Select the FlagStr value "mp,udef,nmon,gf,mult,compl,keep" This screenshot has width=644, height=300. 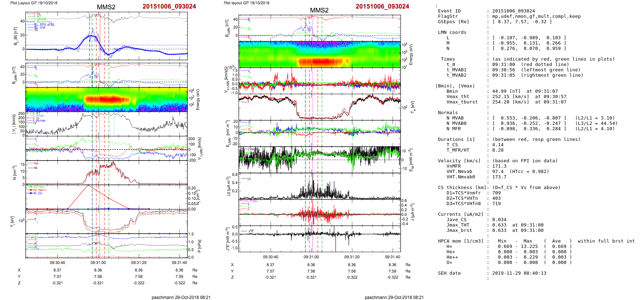coord(537,16)
